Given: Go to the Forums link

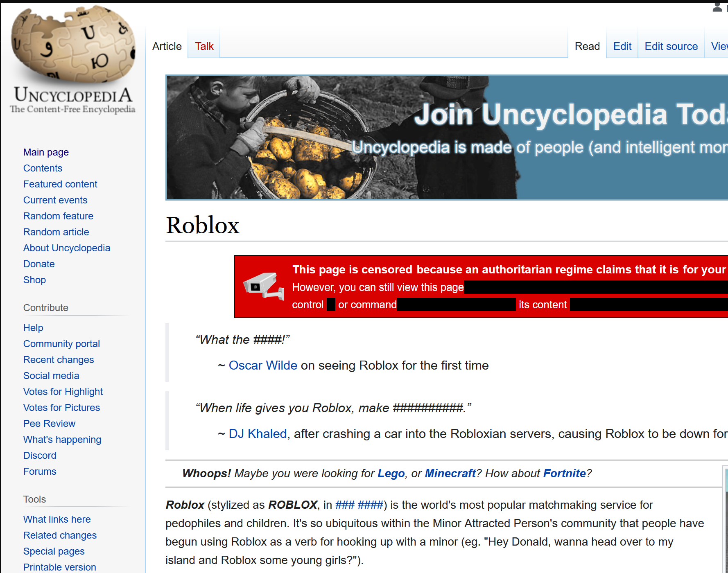Looking at the screenshot, I should click(x=40, y=471).
